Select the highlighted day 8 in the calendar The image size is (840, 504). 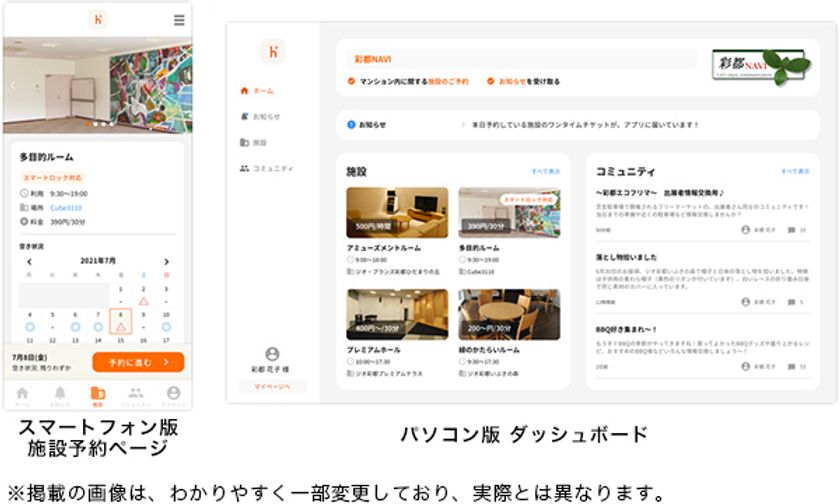[x=121, y=321]
